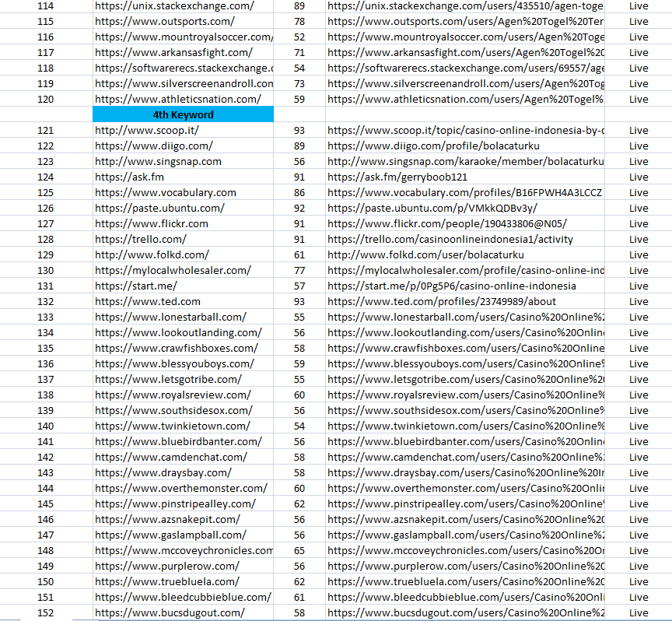Image resolution: width=672 pixels, height=621 pixels.
Task: Click the http://www.singsnap.com cell
Action: point(183,162)
